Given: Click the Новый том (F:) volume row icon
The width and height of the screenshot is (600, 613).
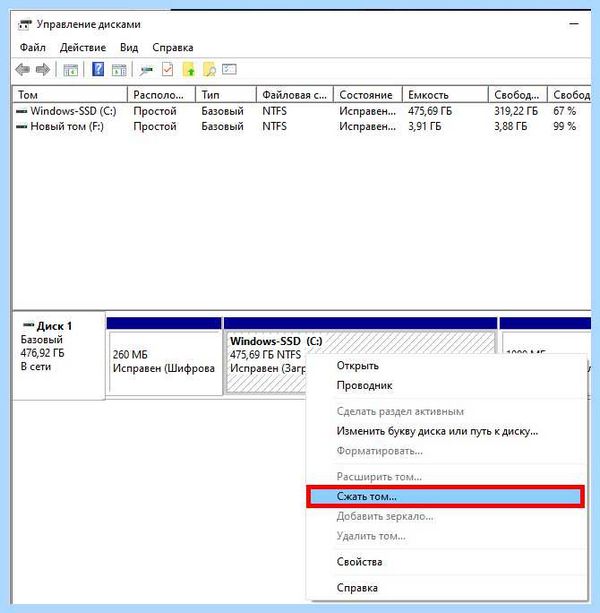Looking at the screenshot, I should [x=22, y=126].
